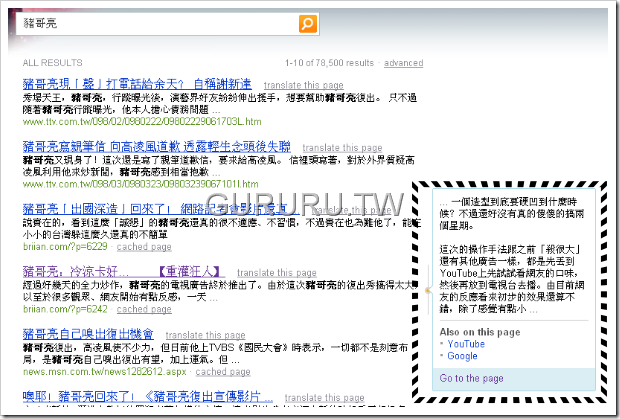
Task: Click the first result's ttv.com.tw URL
Action: point(142,122)
